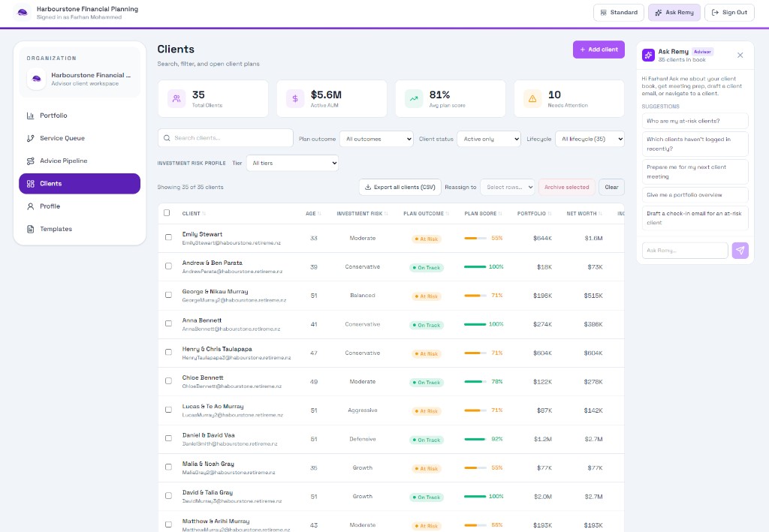Sort by Plan Score column arrows
The image size is (769, 532).
click(x=500, y=214)
